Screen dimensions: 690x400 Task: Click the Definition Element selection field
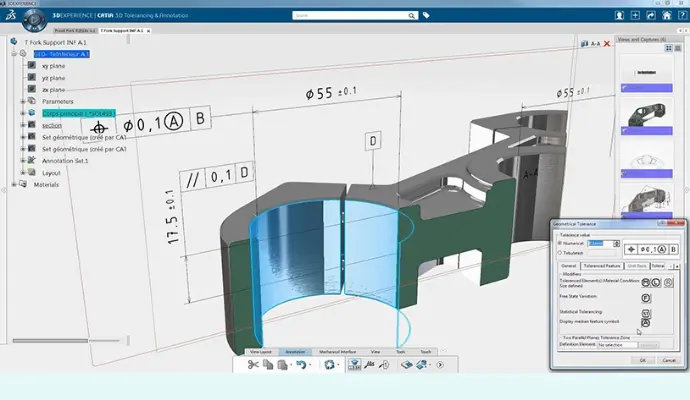[617, 345]
